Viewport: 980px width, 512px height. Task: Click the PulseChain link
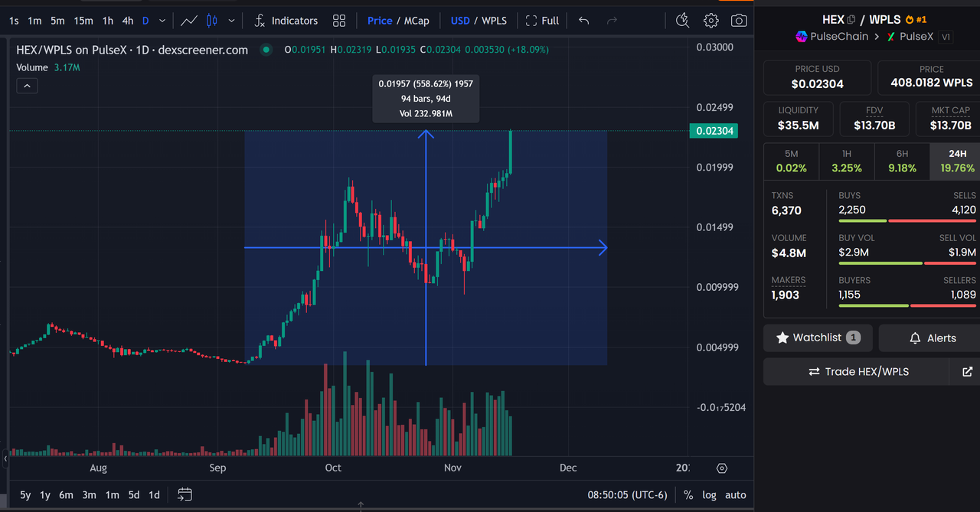[x=832, y=36]
